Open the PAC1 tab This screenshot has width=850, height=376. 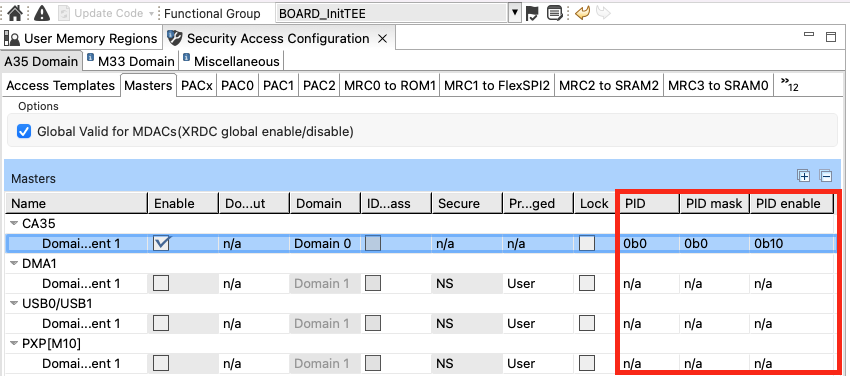click(x=278, y=85)
